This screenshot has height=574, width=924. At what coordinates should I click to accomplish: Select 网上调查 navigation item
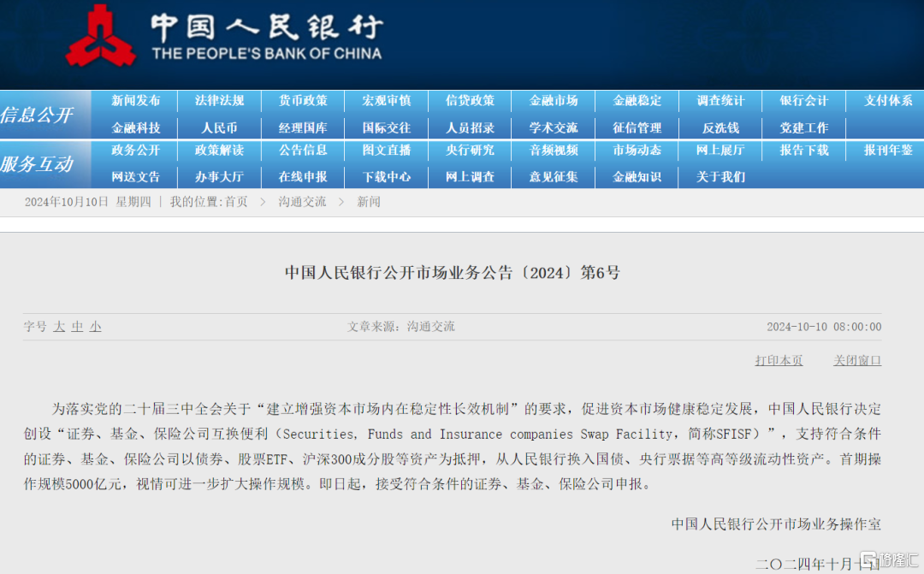470,177
